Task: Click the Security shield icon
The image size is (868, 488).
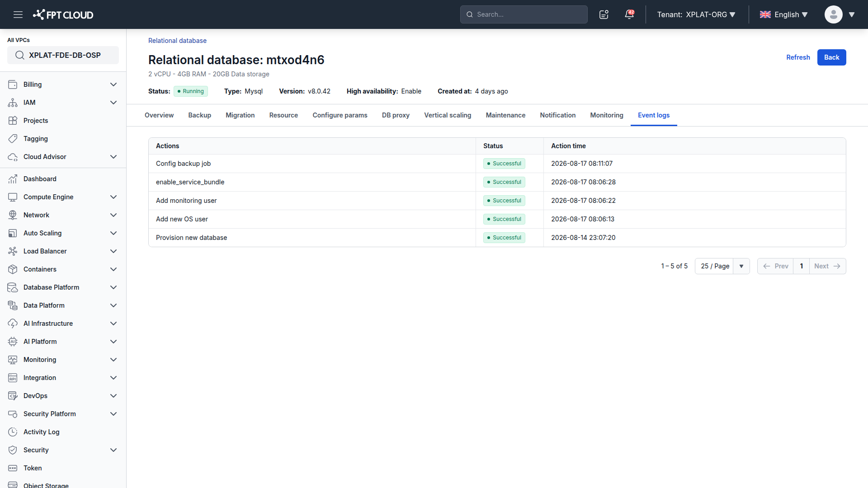Action: 13,450
